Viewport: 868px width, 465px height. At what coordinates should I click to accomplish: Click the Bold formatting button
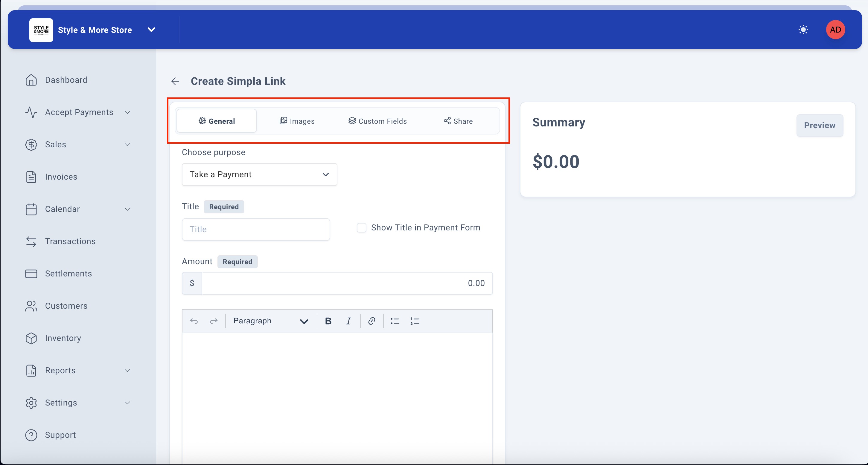point(328,321)
